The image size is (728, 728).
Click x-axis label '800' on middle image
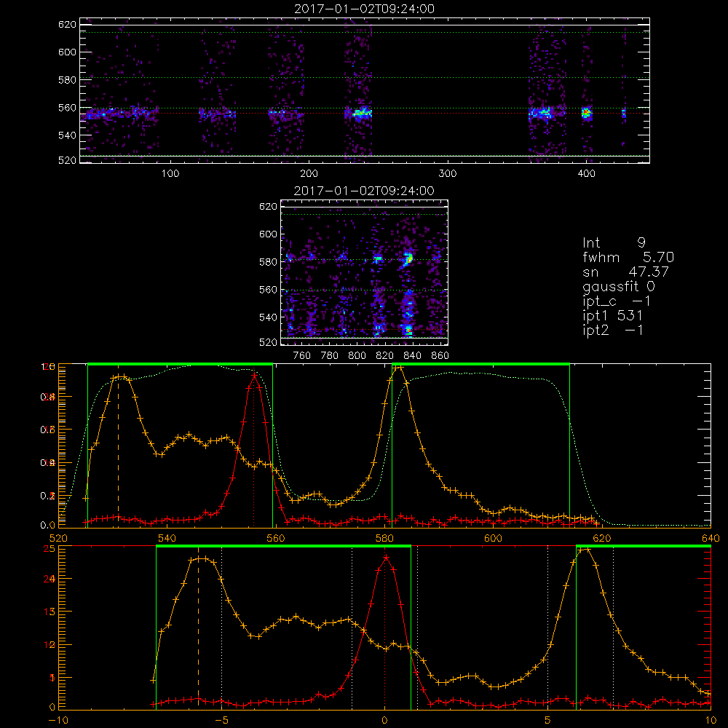click(x=357, y=356)
